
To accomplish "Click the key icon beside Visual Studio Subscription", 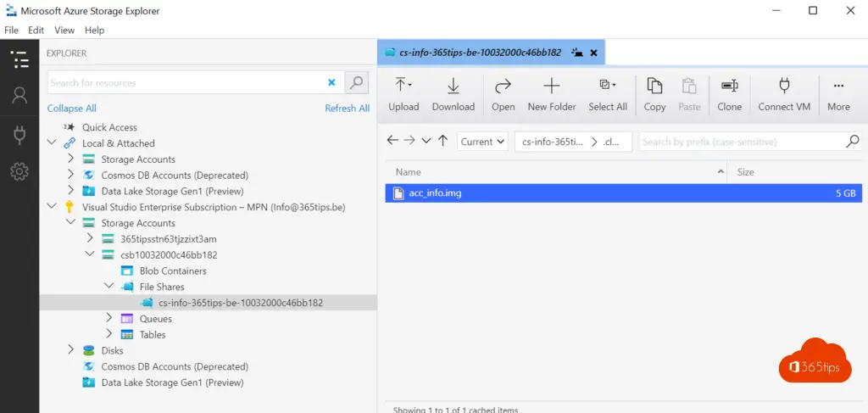I will 70,207.
